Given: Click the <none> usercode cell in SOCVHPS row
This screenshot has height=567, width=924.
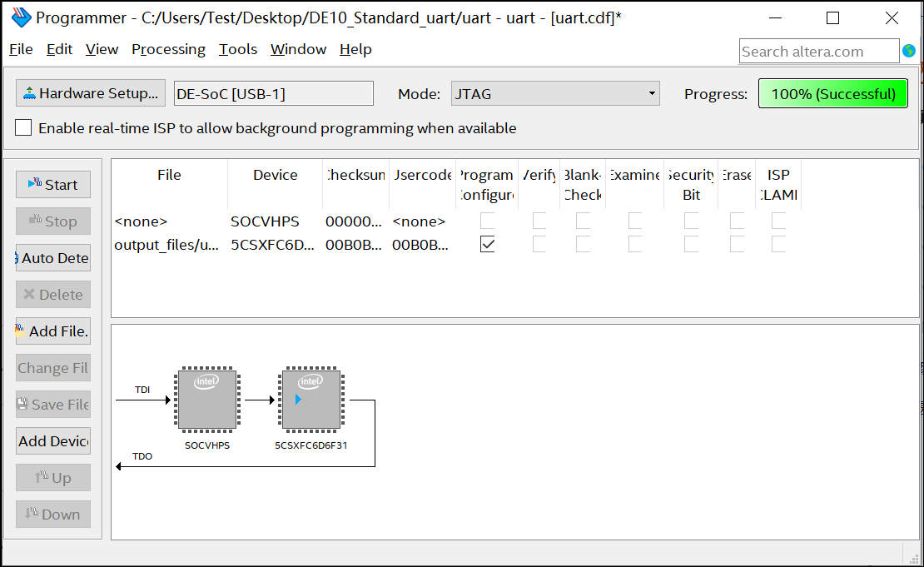Looking at the screenshot, I should point(419,221).
